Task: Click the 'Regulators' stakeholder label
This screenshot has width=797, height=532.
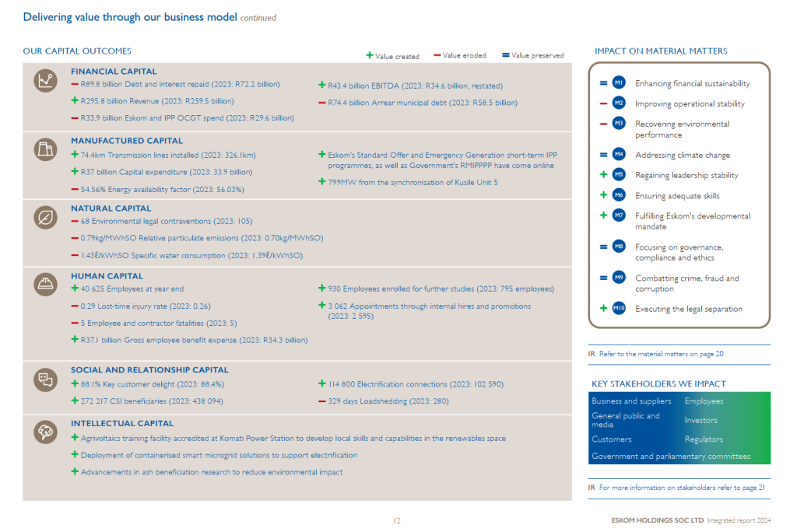Action: 704,439
